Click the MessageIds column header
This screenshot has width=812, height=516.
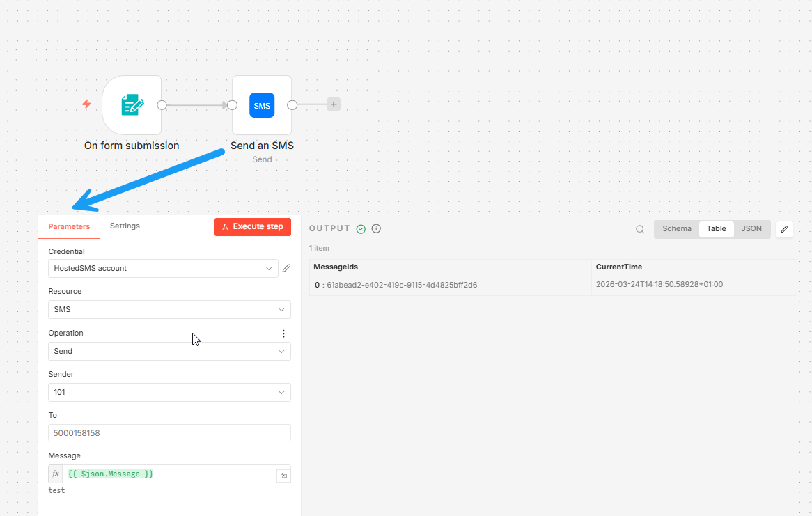tap(336, 267)
